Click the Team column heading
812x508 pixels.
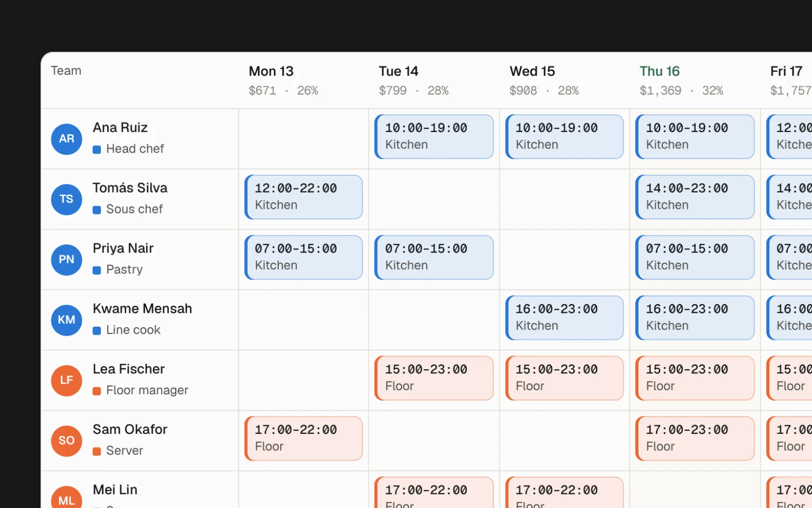66,71
